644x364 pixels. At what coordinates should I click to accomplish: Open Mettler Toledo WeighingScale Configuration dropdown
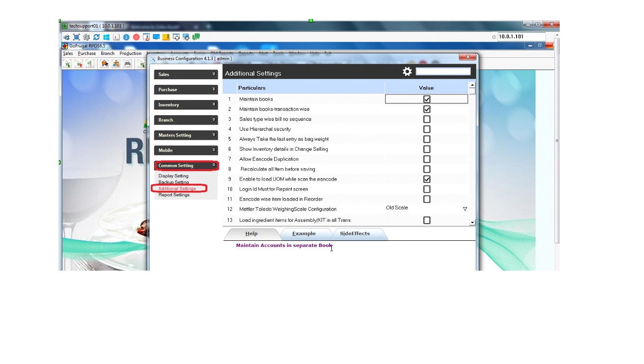click(x=465, y=209)
